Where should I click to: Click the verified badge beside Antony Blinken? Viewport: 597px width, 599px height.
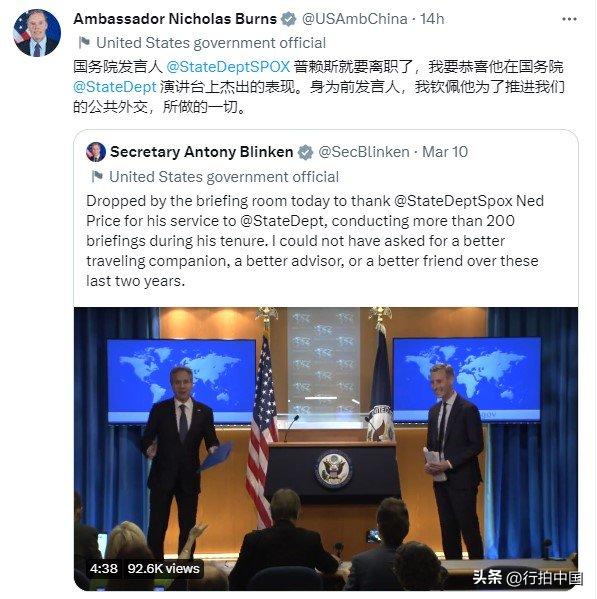tap(306, 152)
